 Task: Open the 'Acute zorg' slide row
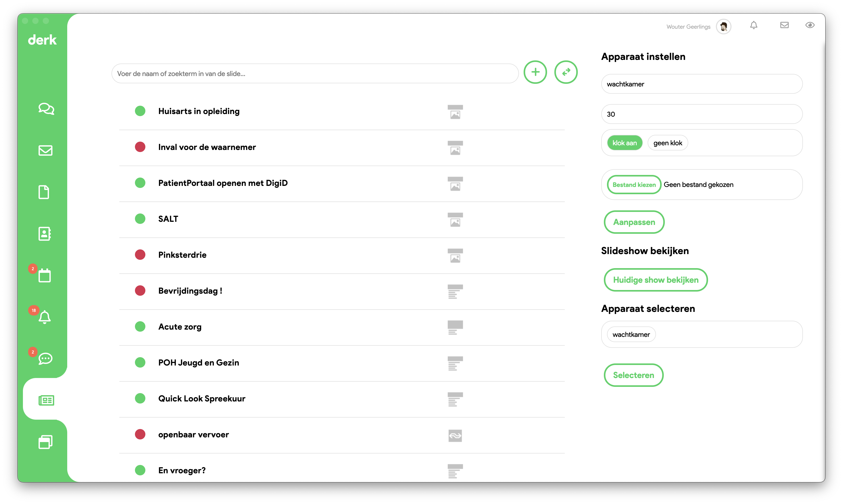pos(342,327)
